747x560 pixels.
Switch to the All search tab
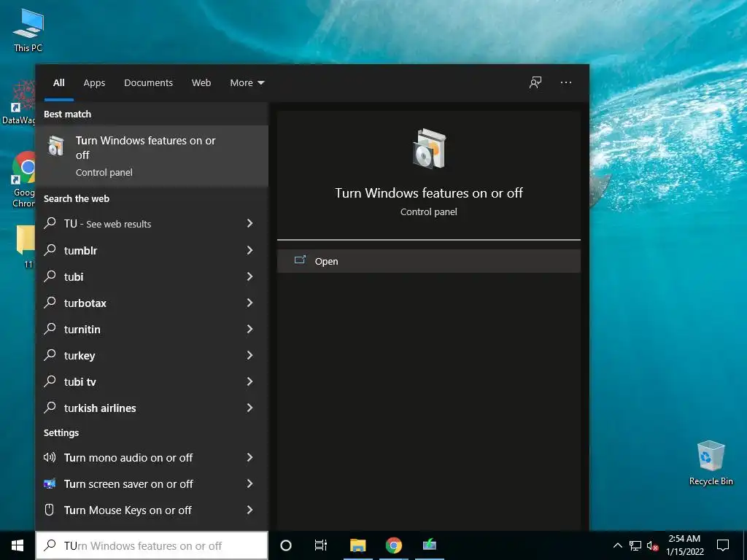59,83
